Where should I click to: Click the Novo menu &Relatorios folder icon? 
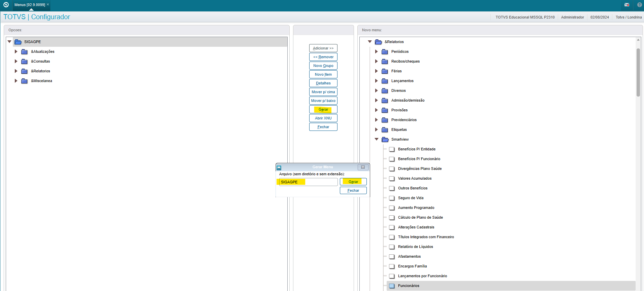point(378,42)
